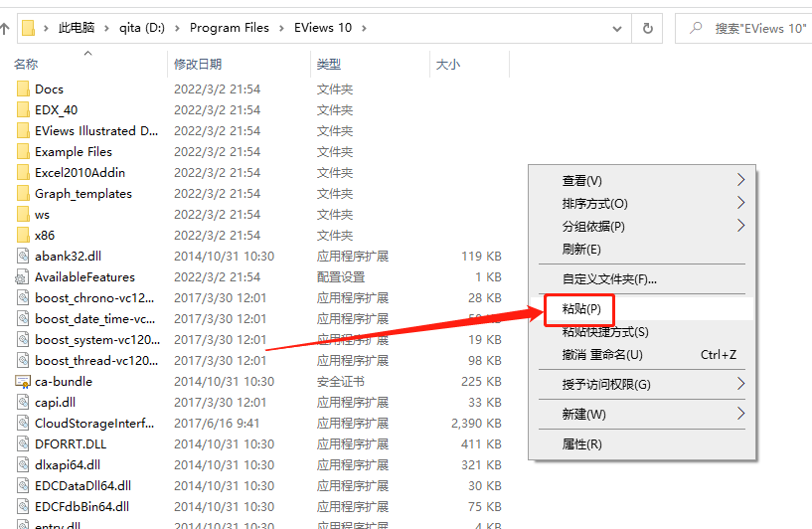The height and width of the screenshot is (529, 812).
Task: Select the ws folder icon
Action: 23,215
